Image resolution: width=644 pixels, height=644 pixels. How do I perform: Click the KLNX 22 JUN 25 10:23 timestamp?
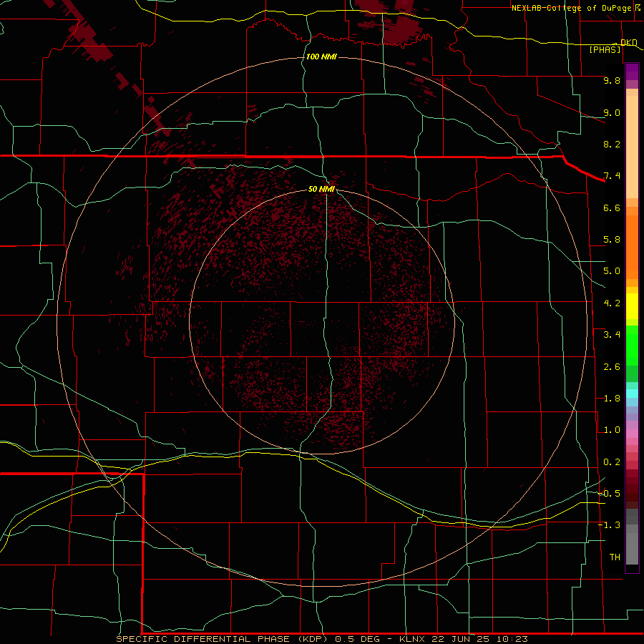point(463,639)
